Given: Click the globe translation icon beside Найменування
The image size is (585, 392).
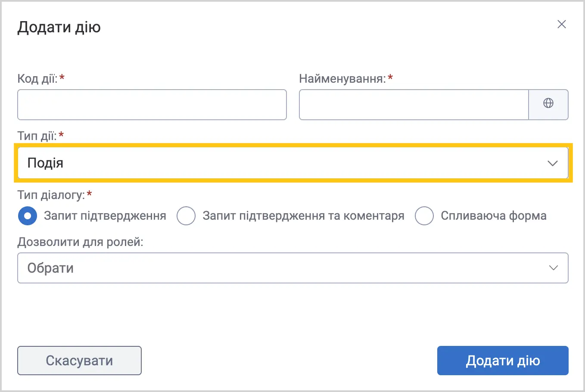Looking at the screenshot, I should coord(548,103).
